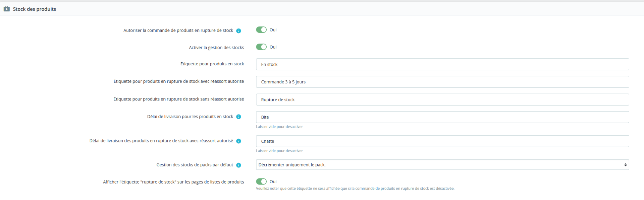Image resolution: width=644 pixels, height=200 pixels.
Task: Click "Oui" text beside Activer la gestion des stocks
Action: pos(273,47)
